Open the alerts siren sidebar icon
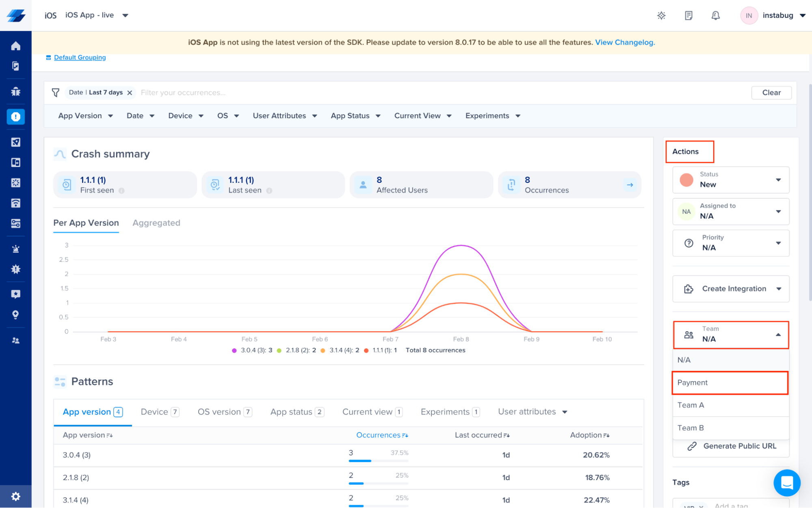Image resolution: width=812 pixels, height=508 pixels. 15,249
